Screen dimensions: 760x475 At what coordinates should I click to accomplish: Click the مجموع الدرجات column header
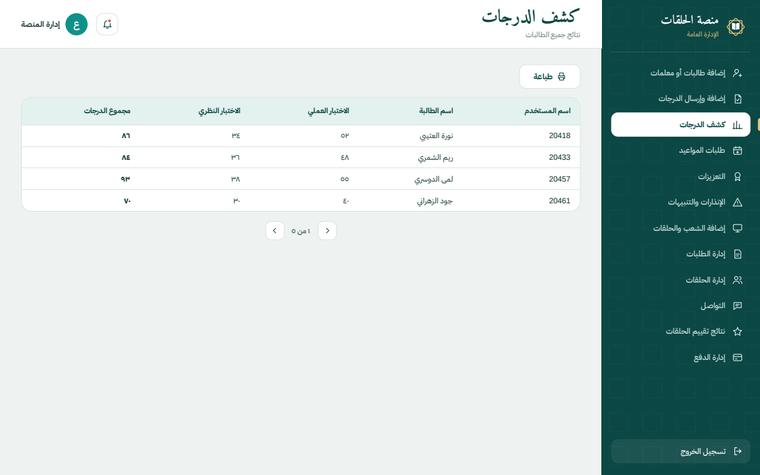pyautogui.click(x=107, y=111)
